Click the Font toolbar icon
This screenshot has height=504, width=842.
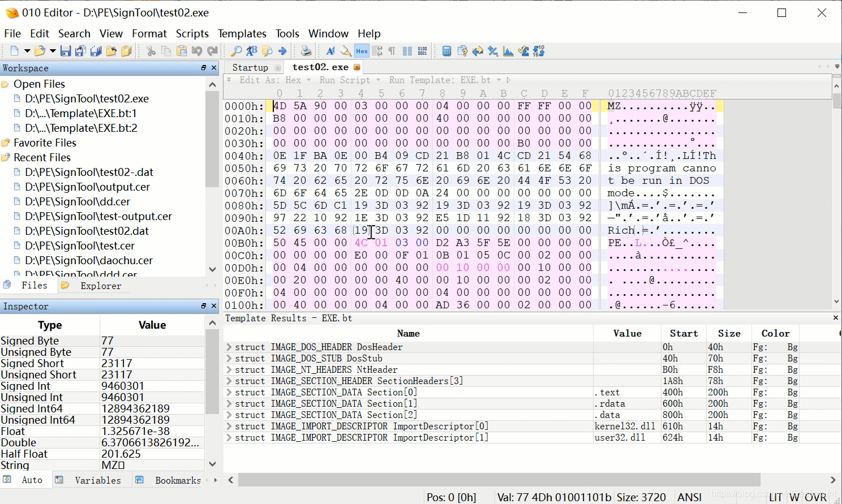click(x=330, y=51)
